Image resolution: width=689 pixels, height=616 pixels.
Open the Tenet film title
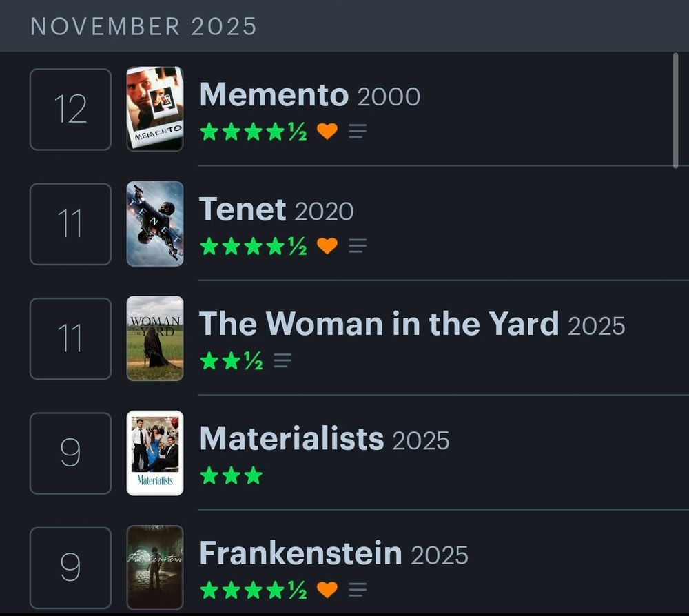(242, 209)
